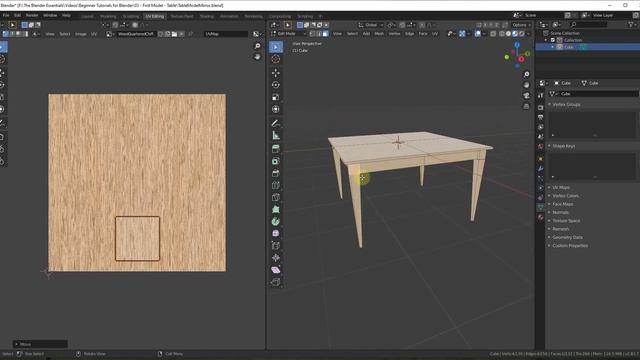The image size is (640, 360).
Task: Select the Move tool in 3D viewport
Action: point(276,73)
